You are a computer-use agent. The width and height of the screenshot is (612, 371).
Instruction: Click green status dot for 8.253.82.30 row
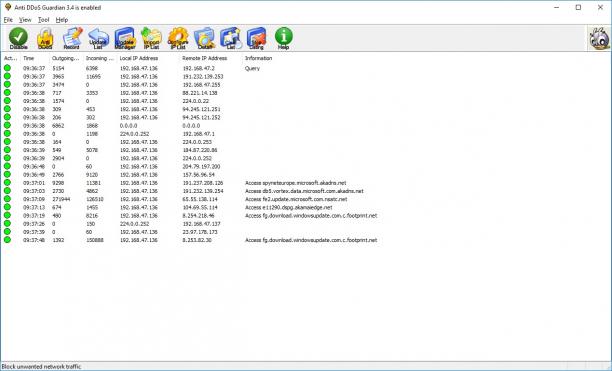tap(7, 240)
